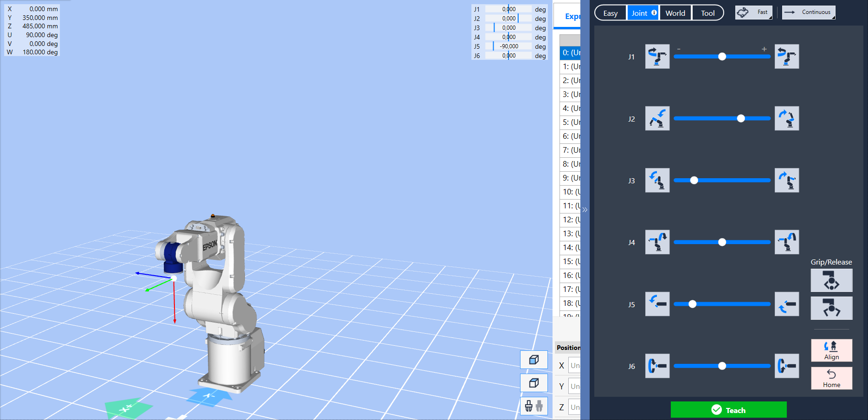Open the Fast speed dropdown

coord(754,13)
